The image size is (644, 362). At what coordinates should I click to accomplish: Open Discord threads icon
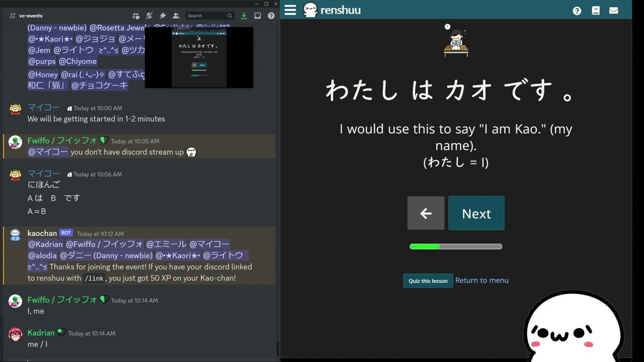click(x=136, y=16)
